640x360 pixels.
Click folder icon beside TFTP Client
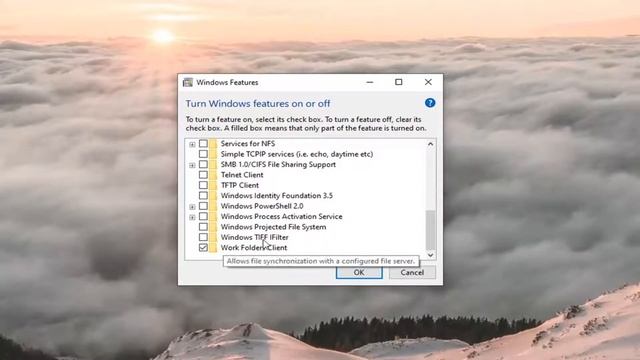pyautogui.click(x=213, y=185)
